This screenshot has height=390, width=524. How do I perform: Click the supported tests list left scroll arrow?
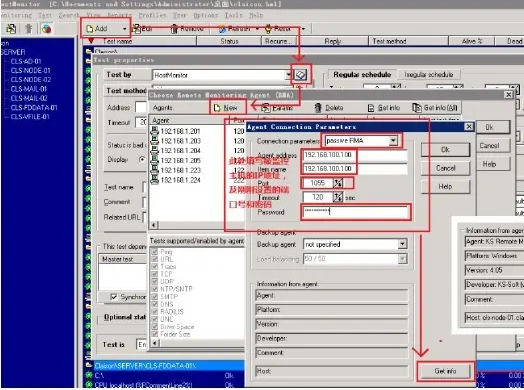tap(154, 343)
